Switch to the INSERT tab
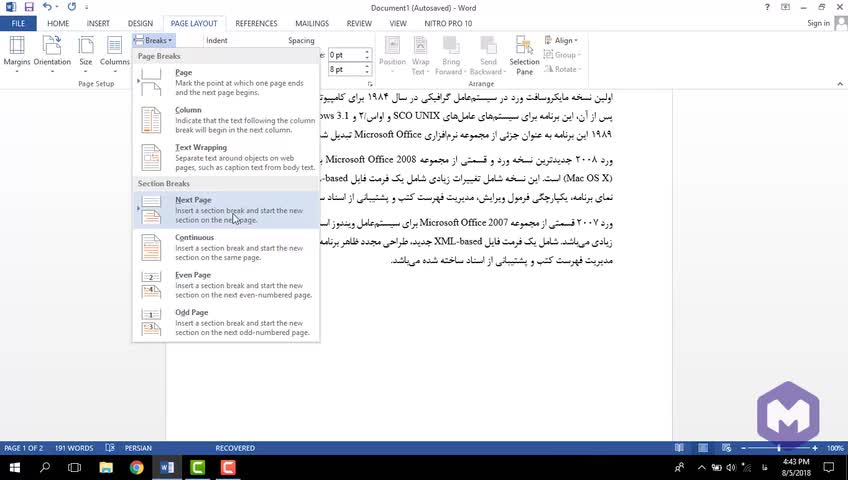The width and height of the screenshot is (848, 480). (98, 23)
